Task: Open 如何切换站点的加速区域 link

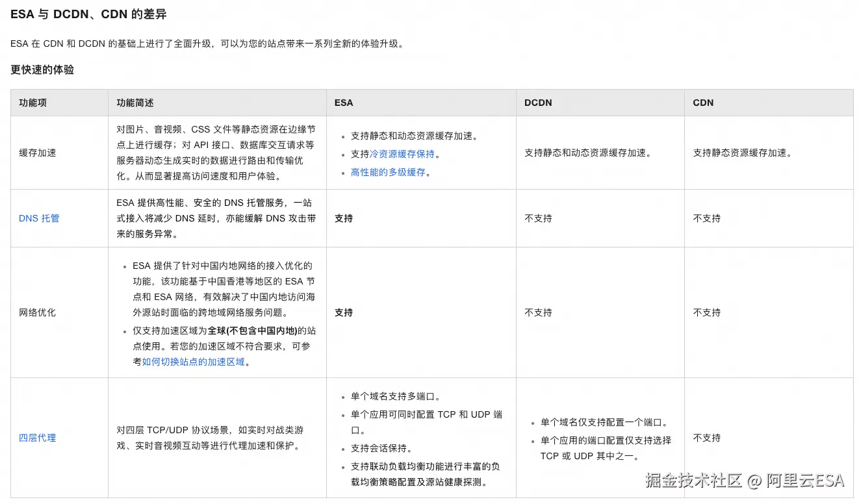Action: (x=194, y=362)
